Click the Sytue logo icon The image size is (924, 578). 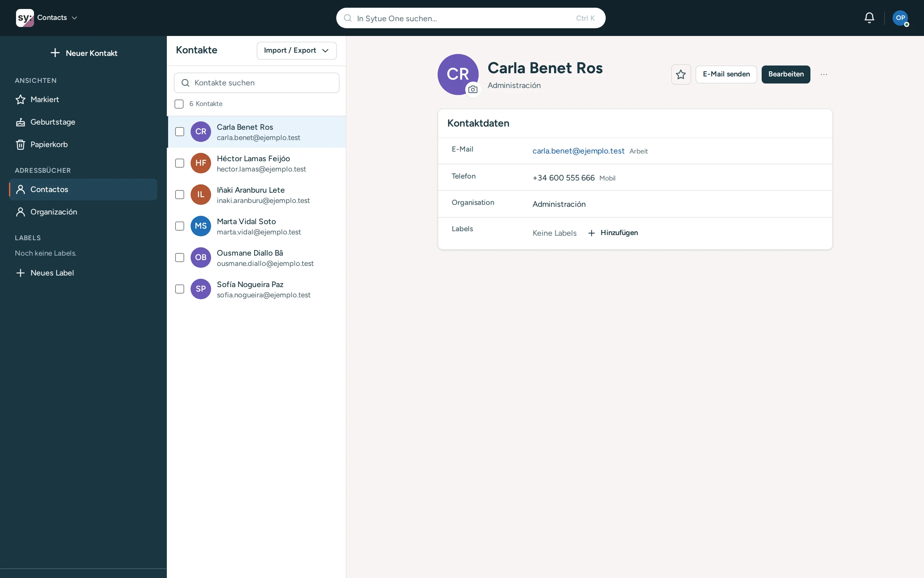[25, 18]
